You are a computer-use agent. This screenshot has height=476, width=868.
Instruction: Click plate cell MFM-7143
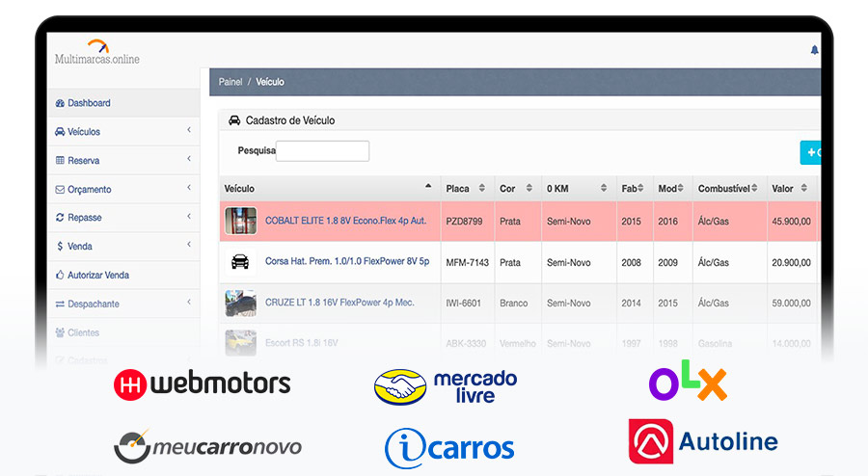pyautogui.click(x=467, y=263)
